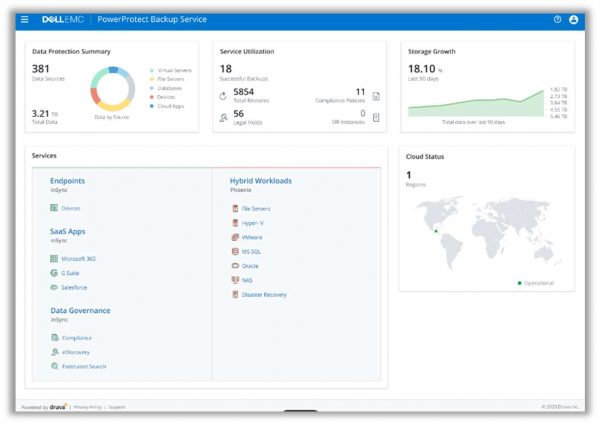Click the VMware icon
The image size is (600, 425).
(x=235, y=237)
